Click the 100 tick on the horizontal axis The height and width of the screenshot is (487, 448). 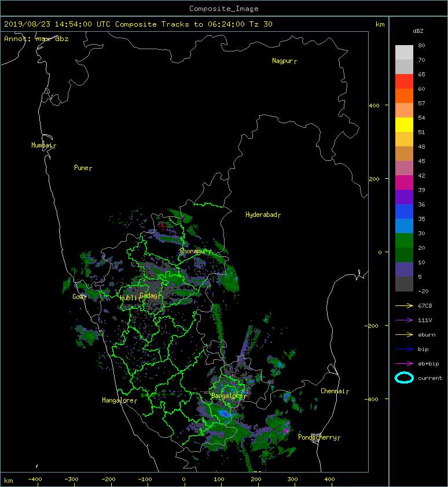pyautogui.click(x=219, y=479)
